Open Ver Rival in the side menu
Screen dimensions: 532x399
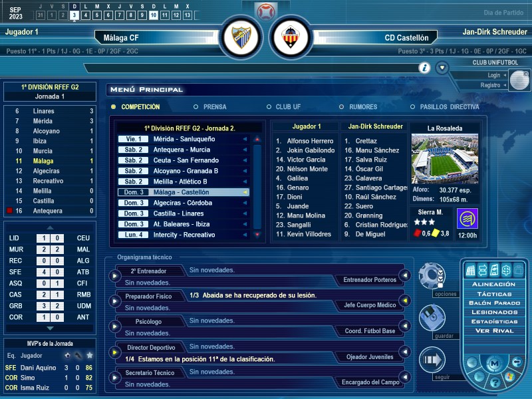(494, 331)
